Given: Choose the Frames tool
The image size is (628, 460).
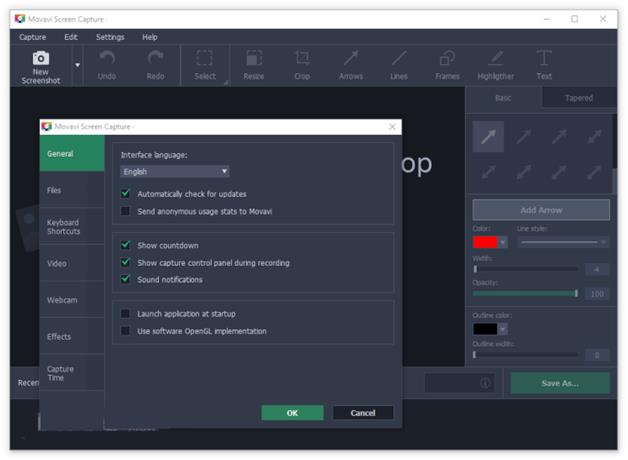Looking at the screenshot, I should click(x=447, y=65).
